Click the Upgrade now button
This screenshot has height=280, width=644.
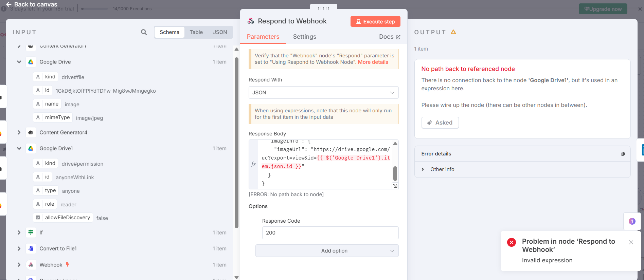pos(603,9)
